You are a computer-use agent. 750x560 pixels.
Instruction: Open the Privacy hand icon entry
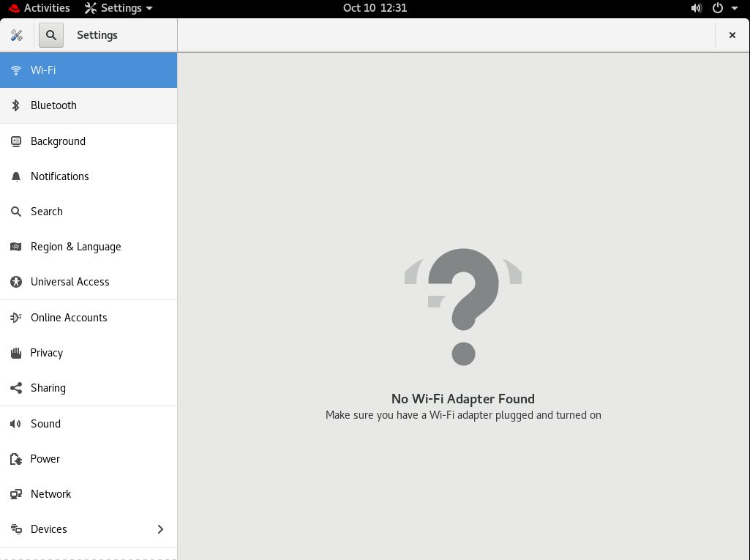pos(16,353)
